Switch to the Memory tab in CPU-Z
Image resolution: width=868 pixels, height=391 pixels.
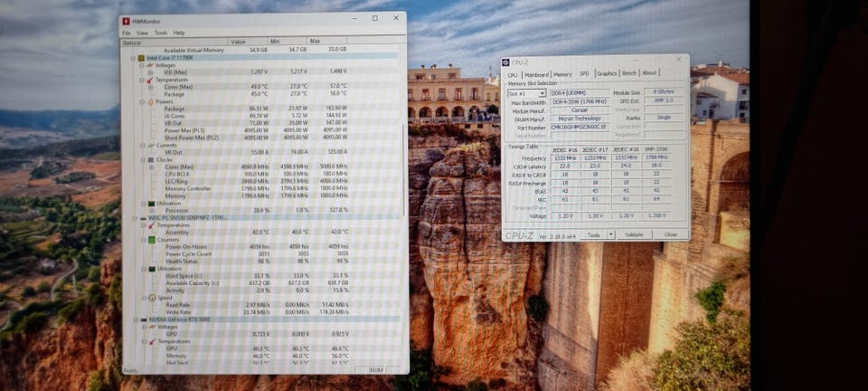[x=562, y=74]
